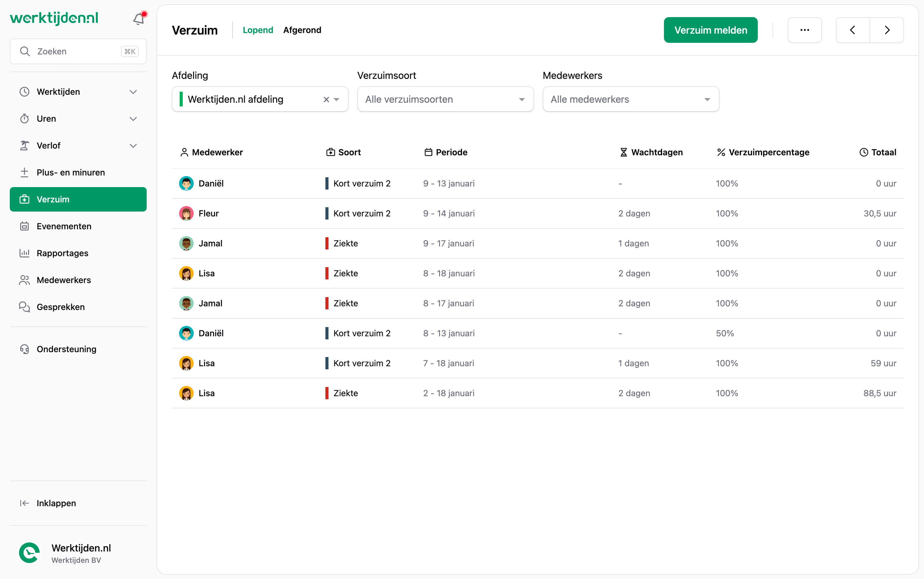
Task: Click the Rapportages chart icon
Action: point(24,253)
